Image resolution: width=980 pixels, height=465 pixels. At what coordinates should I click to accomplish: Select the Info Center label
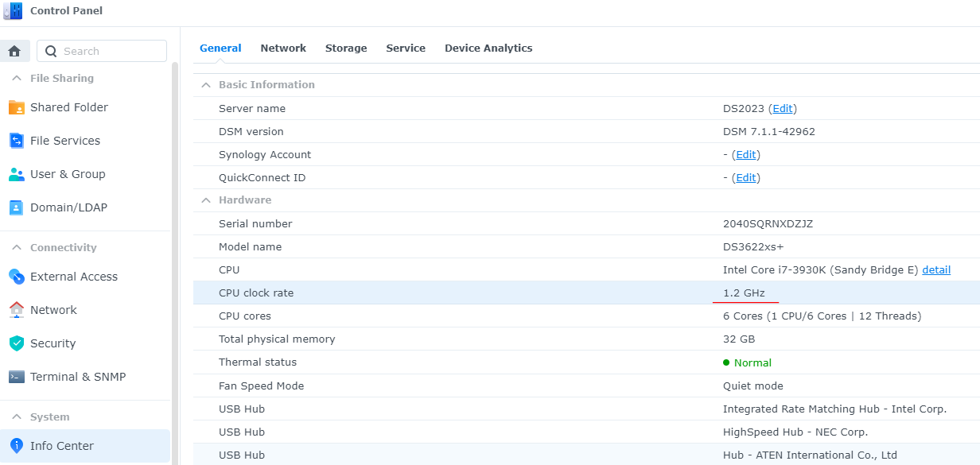(62, 446)
